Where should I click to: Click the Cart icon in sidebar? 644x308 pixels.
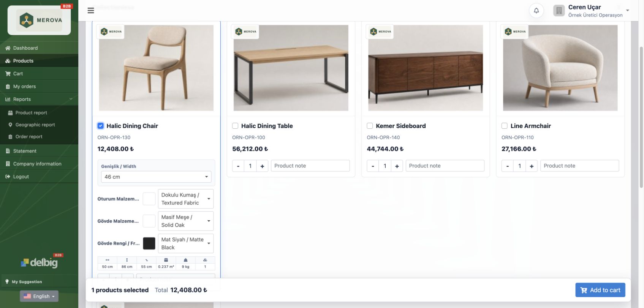(x=8, y=74)
